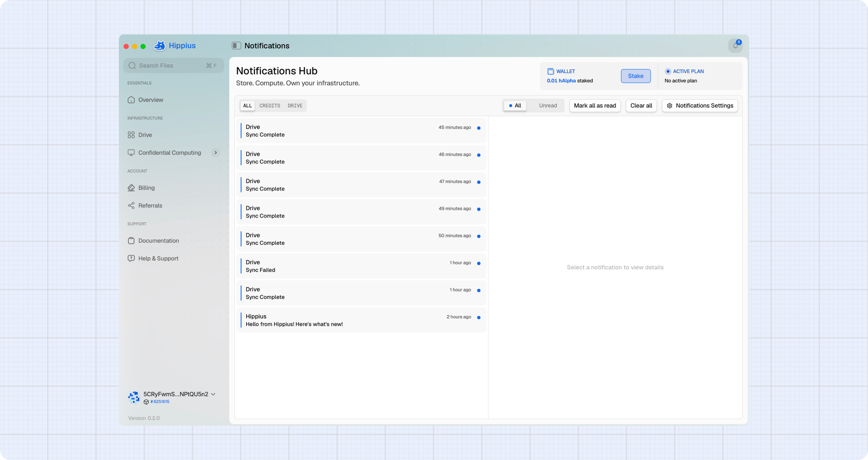Click the gear icon in Notifications Settings
Viewport: 868px width, 460px height.
pyautogui.click(x=669, y=105)
